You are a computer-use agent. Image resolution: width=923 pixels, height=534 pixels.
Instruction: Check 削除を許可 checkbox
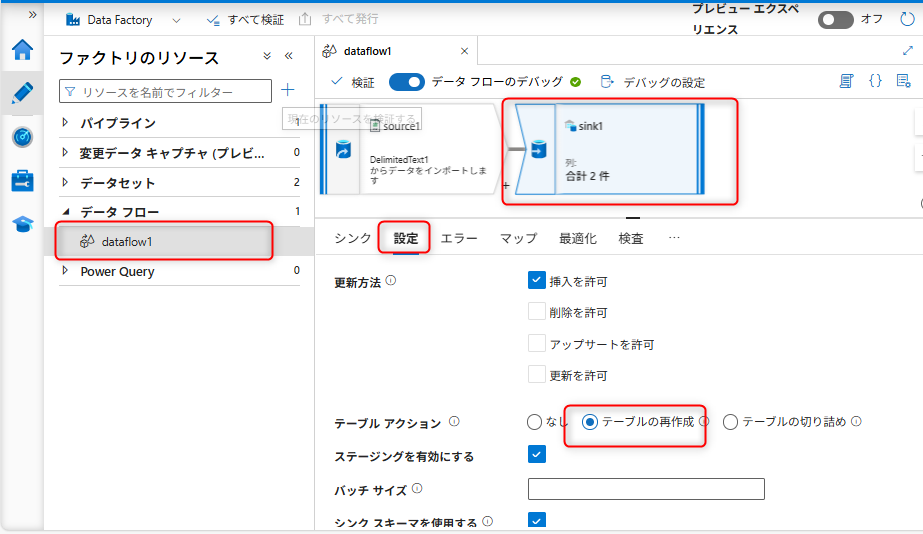(536, 311)
